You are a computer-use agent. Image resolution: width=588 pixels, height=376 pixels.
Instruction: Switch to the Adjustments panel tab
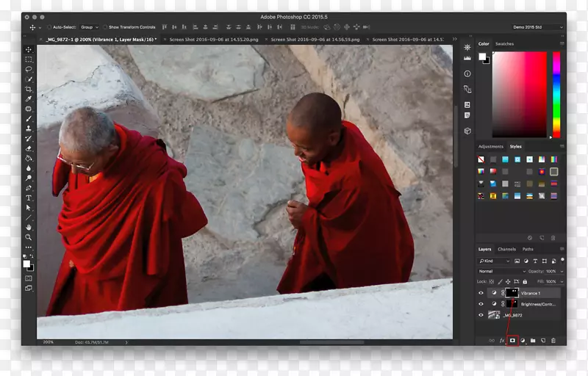(x=490, y=146)
